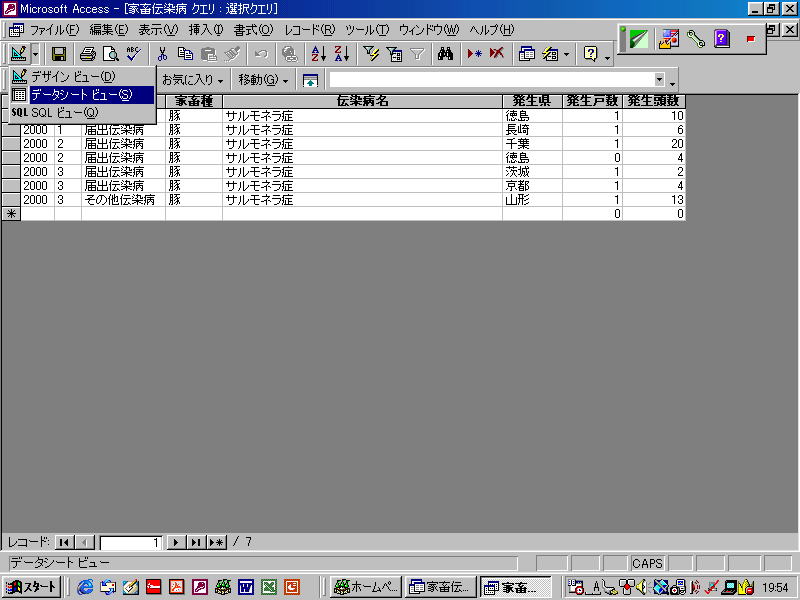Screen dimensions: 800x600
Task: Click the new record navigation button
Action: pyautogui.click(x=216, y=542)
